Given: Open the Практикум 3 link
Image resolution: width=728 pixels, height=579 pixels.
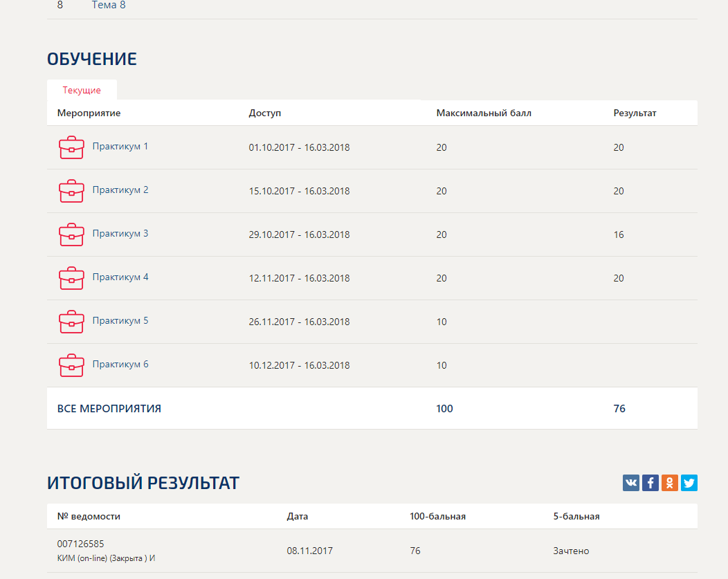Looking at the screenshot, I should [120, 234].
